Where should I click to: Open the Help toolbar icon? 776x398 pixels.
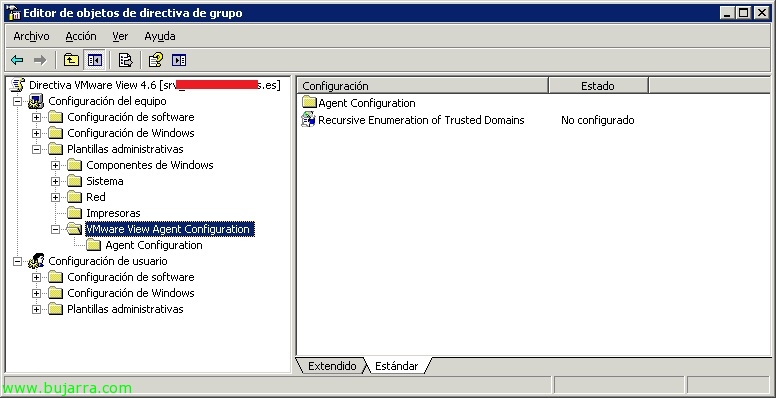click(x=155, y=60)
